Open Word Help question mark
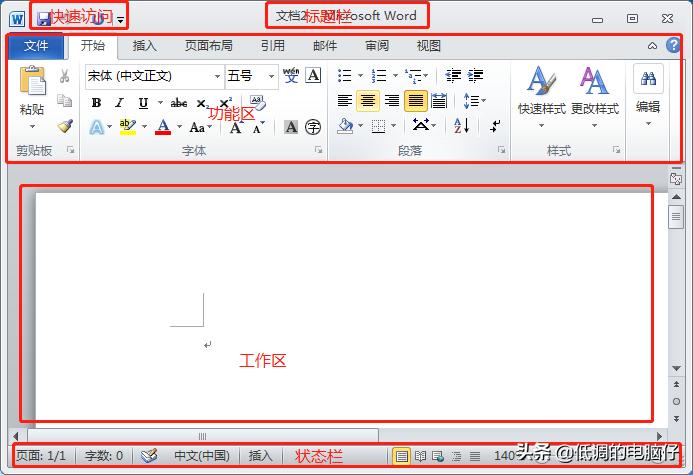Image resolution: width=693 pixels, height=475 pixels. click(673, 45)
